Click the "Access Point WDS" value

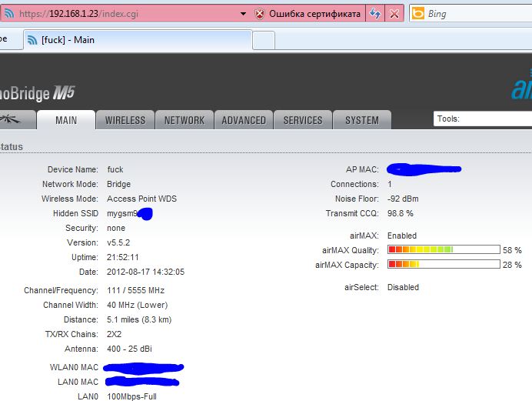141,199
